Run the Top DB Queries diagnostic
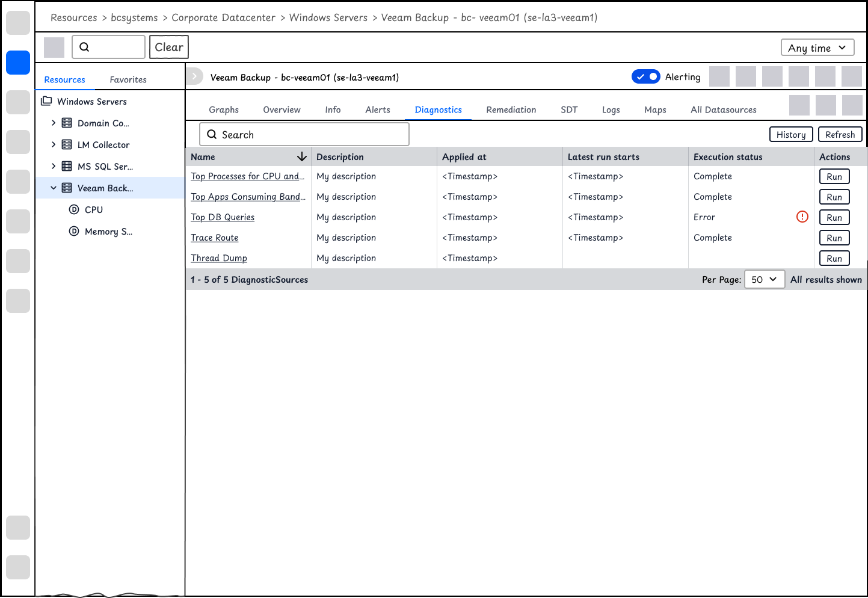The width and height of the screenshot is (868, 598). click(834, 217)
